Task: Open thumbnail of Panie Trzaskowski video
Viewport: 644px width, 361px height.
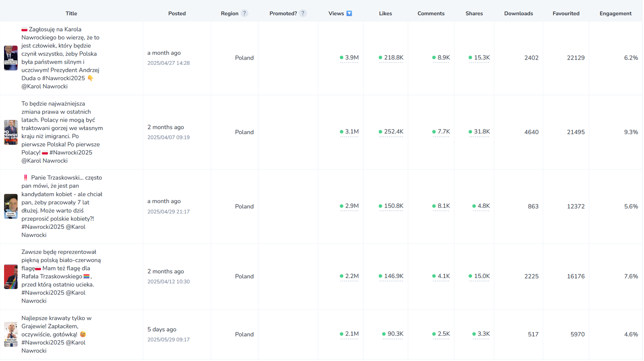Action: click(11, 206)
